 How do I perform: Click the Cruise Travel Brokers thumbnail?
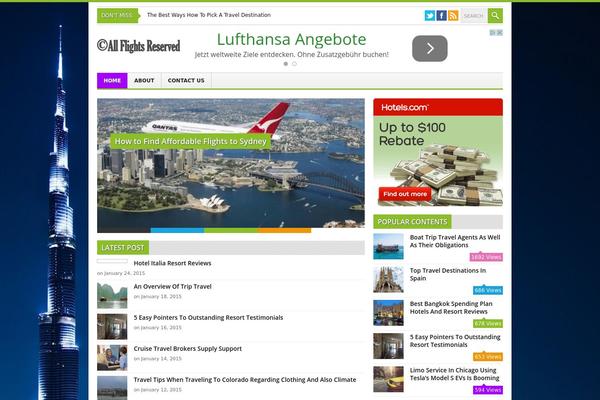pos(112,358)
